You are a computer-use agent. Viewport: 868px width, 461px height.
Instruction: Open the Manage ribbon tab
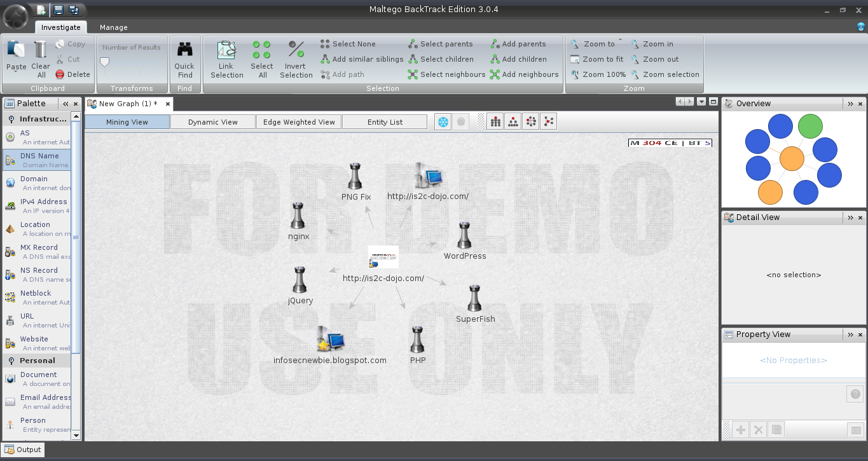pos(114,27)
